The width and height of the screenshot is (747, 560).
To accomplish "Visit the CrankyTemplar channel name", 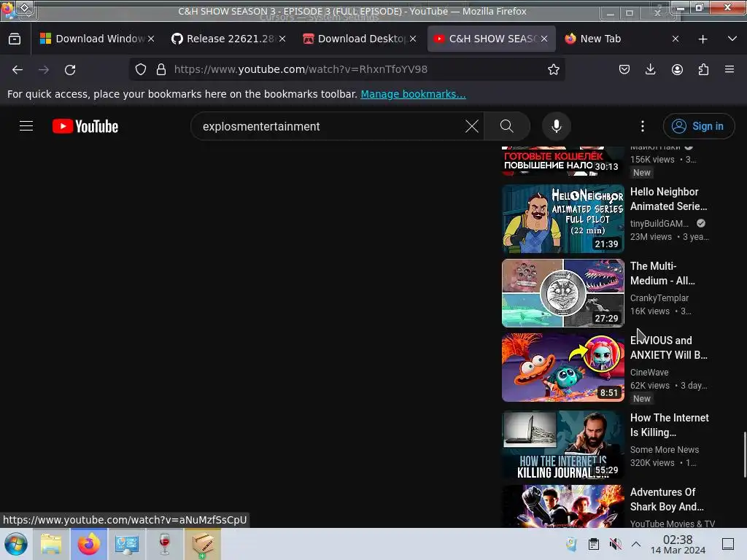I will pos(659,297).
